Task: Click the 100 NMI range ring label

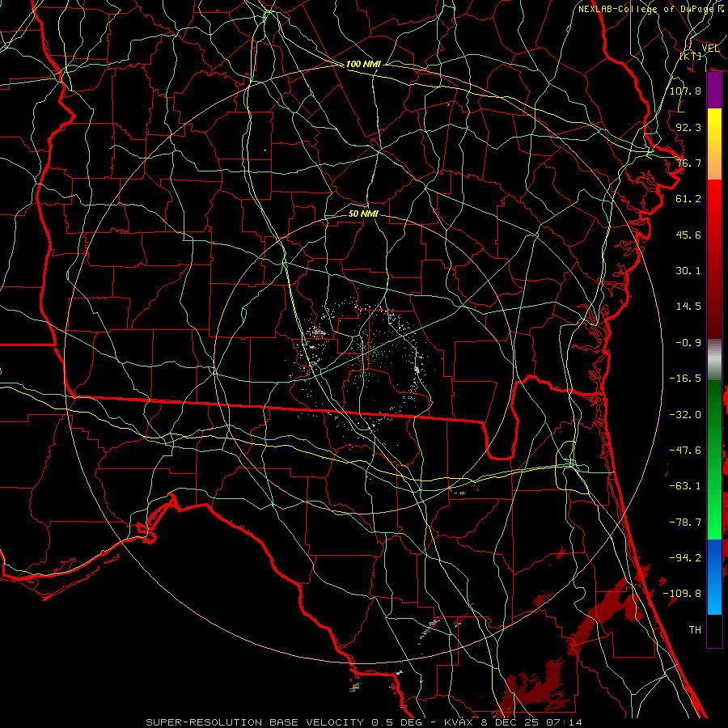Action: point(363,64)
